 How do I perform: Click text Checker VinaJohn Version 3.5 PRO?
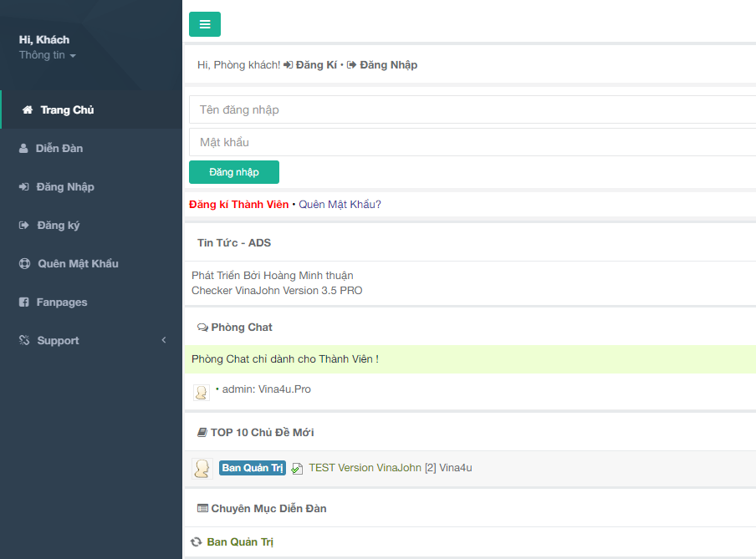click(277, 291)
